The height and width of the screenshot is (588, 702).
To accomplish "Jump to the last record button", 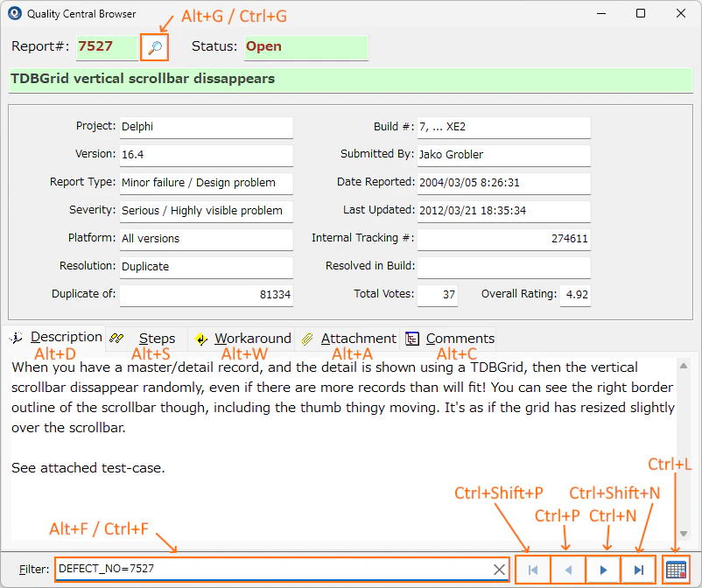I will pyautogui.click(x=638, y=570).
